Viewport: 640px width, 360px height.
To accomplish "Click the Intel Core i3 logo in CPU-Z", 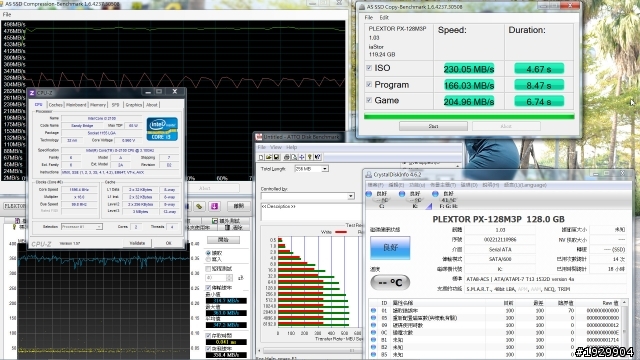I will tap(162, 129).
